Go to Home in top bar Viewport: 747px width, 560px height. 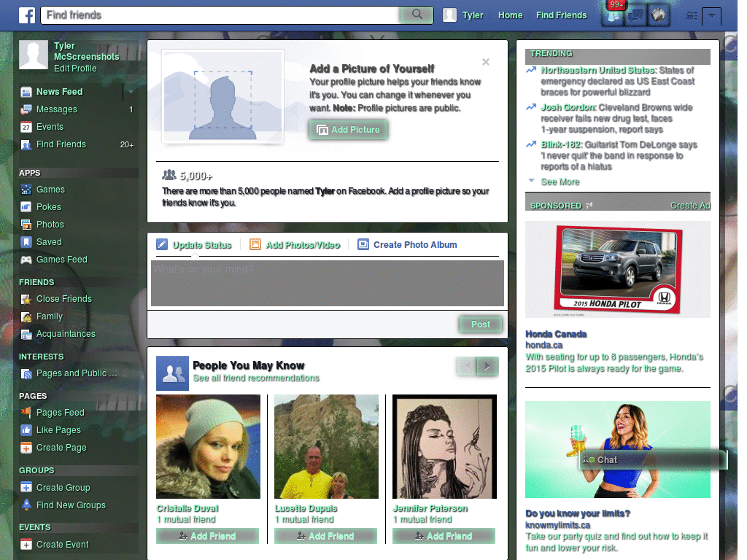510,15
